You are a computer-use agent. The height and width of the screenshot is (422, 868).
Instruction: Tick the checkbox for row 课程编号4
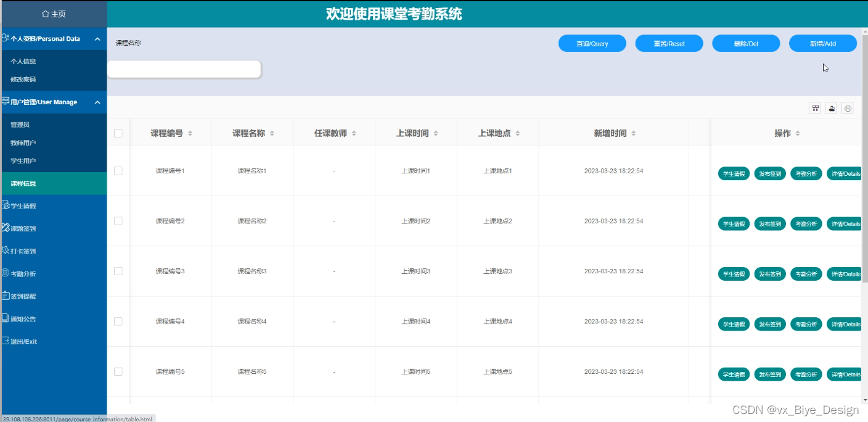pyautogui.click(x=118, y=321)
